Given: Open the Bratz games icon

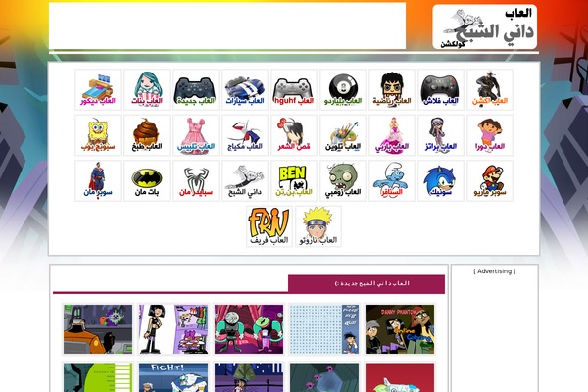Looking at the screenshot, I should point(441,135).
